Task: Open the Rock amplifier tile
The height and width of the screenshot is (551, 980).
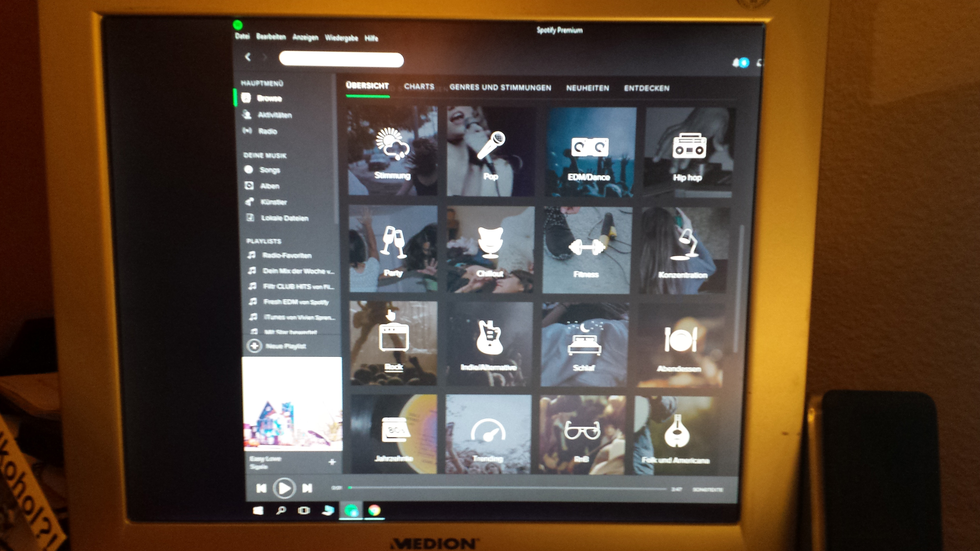Action: [x=394, y=343]
